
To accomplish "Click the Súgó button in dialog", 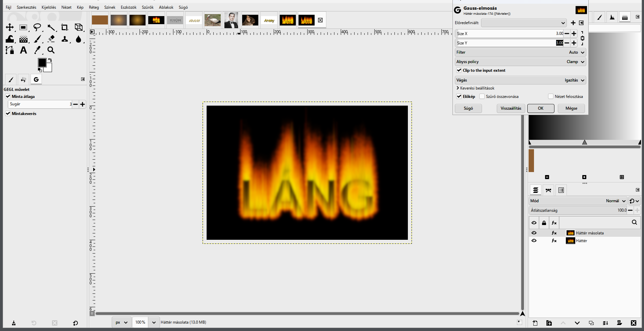I will 468,108.
